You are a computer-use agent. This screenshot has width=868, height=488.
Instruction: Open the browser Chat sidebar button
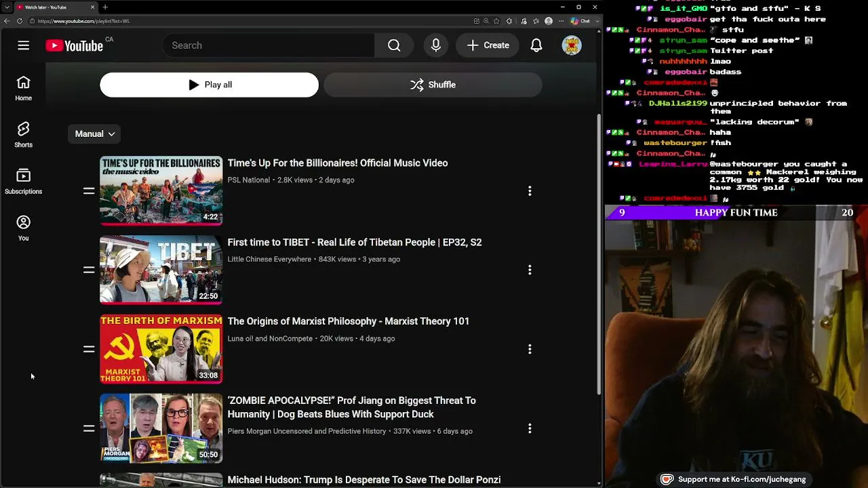(x=580, y=21)
